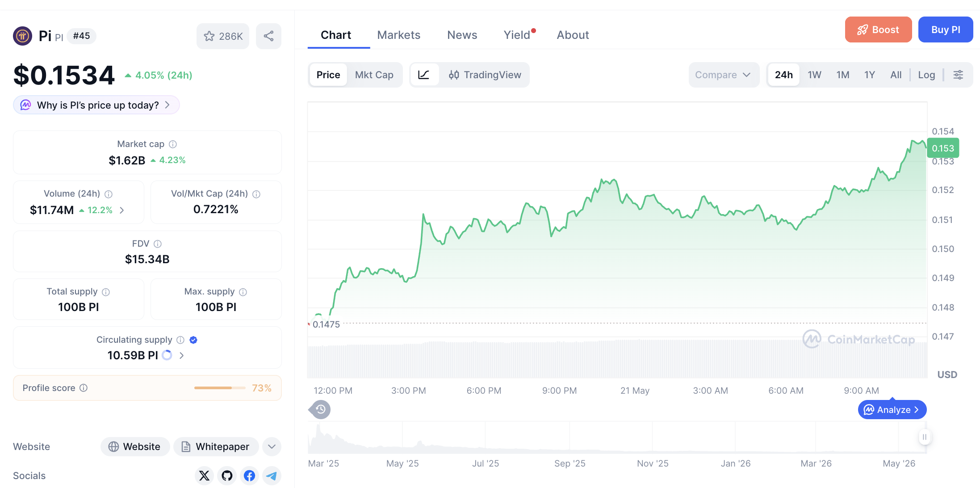Expand Circulating supply details chevron
The image size is (980, 488).
coord(181,355)
